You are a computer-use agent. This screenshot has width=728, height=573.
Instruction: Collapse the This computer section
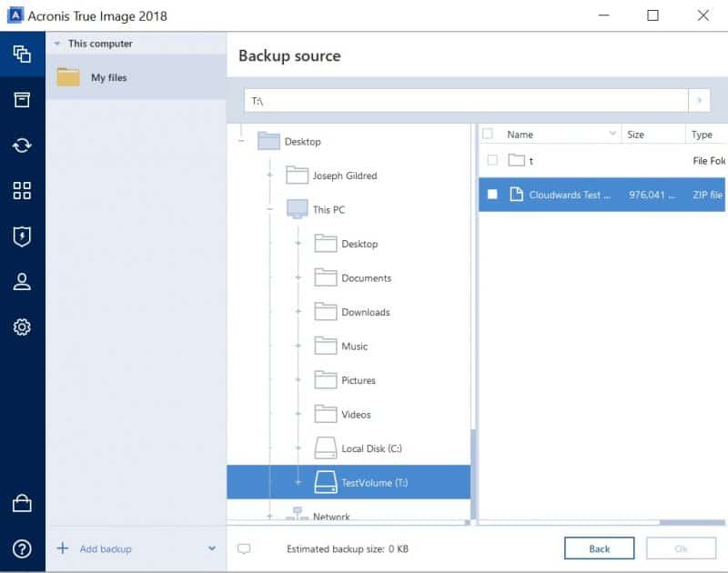[57, 44]
